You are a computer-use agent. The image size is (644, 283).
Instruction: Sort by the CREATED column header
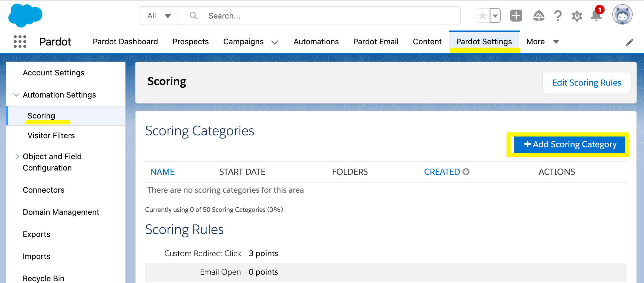(x=442, y=172)
